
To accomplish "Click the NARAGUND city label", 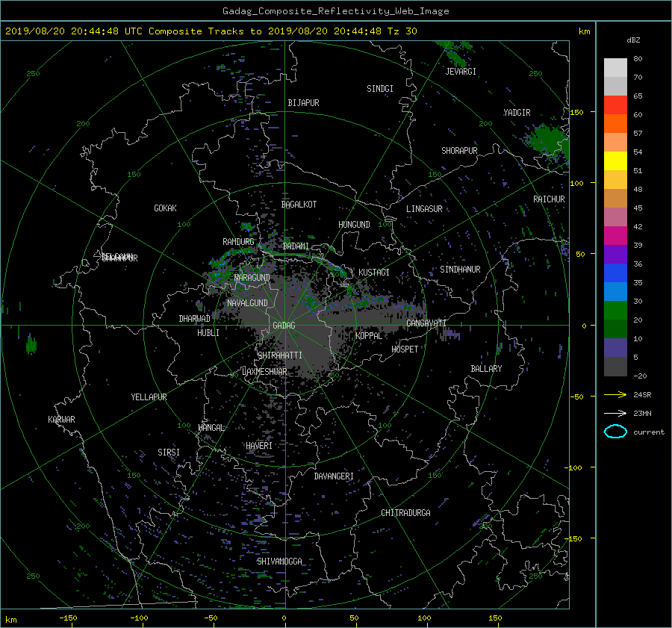I will tap(252, 278).
